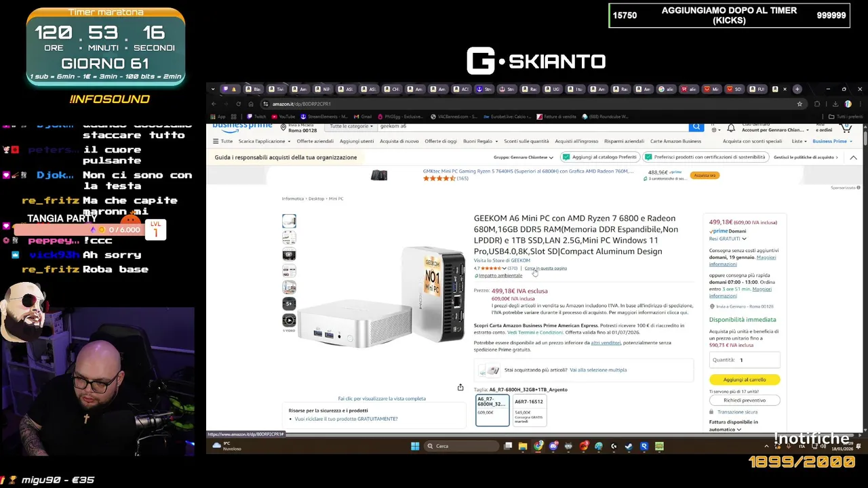The height and width of the screenshot is (488, 868).
Task: Open Sconti sulle quantità menu item
Action: [526, 141]
